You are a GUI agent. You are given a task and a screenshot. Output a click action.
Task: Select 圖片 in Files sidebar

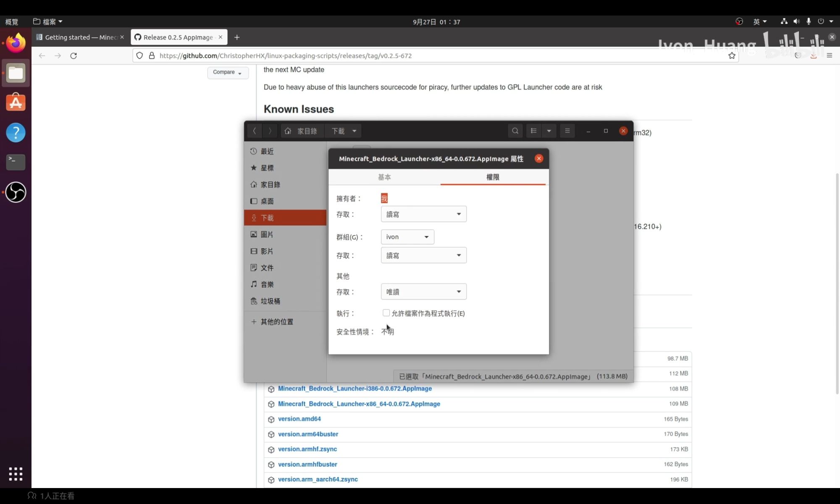coord(285,234)
